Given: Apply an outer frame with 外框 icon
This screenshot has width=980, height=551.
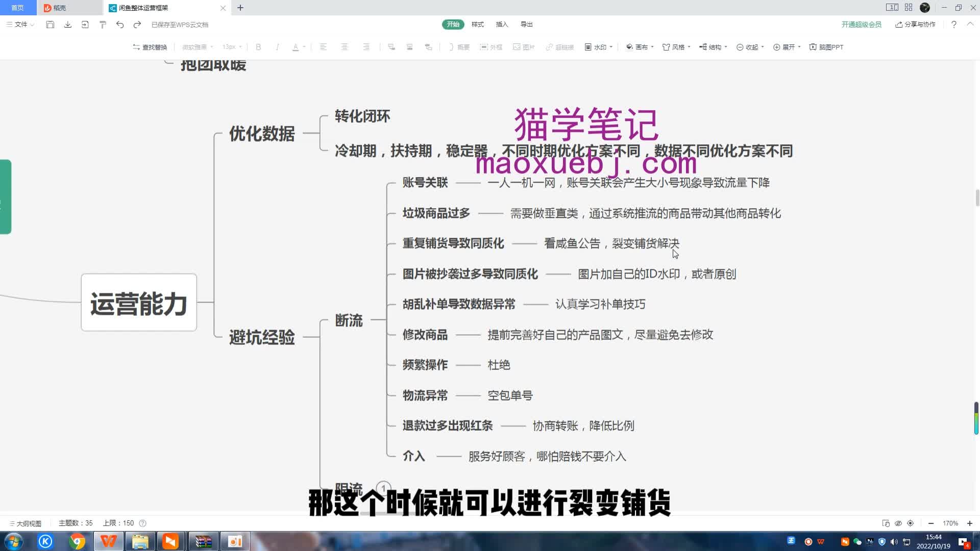Looking at the screenshot, I should pyautogui.click(x=492, y=46).
